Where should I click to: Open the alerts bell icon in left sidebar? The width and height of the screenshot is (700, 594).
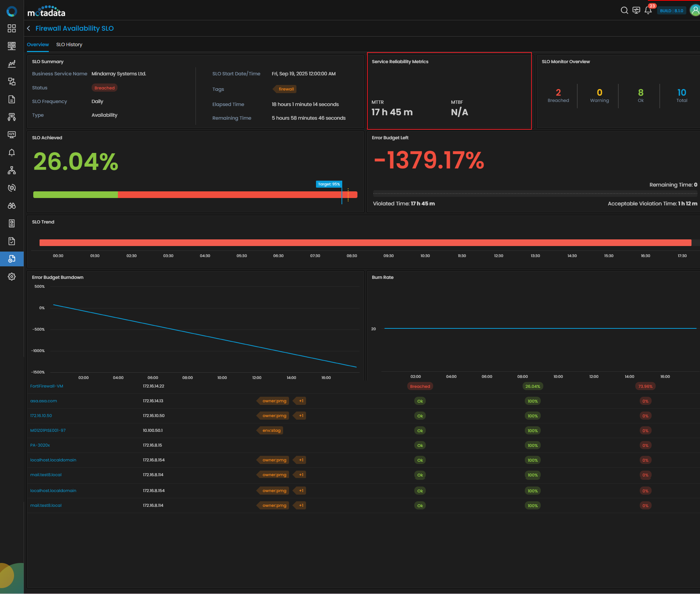click(x=12, y=153)
